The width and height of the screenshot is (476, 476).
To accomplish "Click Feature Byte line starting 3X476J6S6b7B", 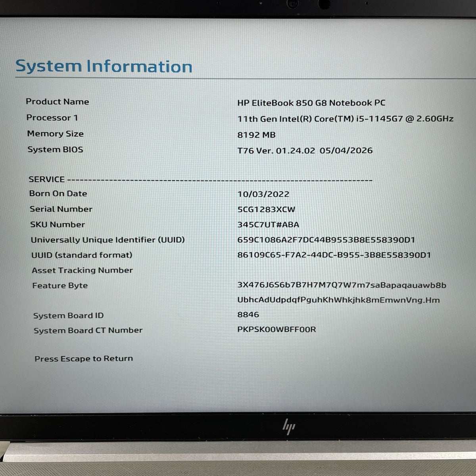I will [342, 285].
